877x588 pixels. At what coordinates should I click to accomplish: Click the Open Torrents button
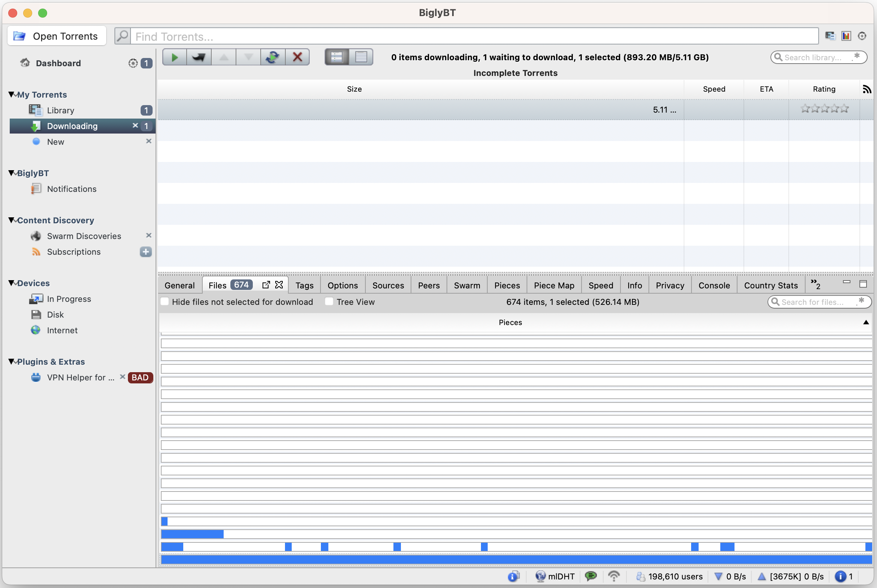click(56, 36)
